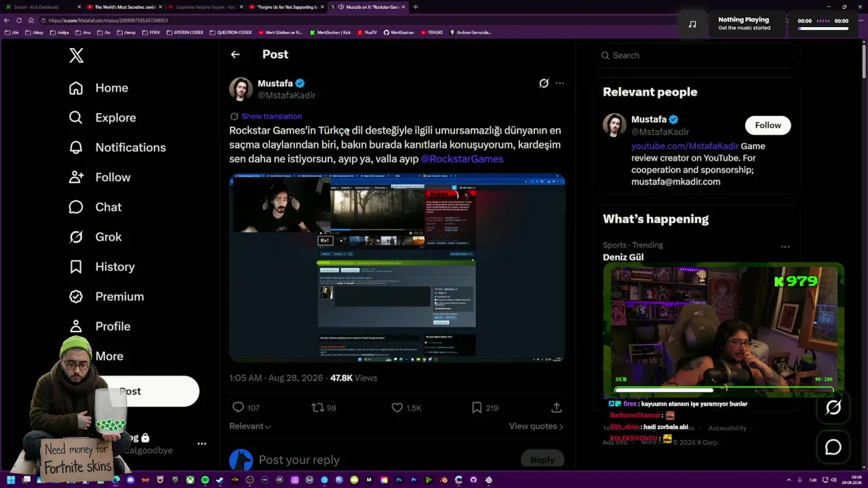
Task: Repost the post with 98 reposts
Action: point(323,408)
